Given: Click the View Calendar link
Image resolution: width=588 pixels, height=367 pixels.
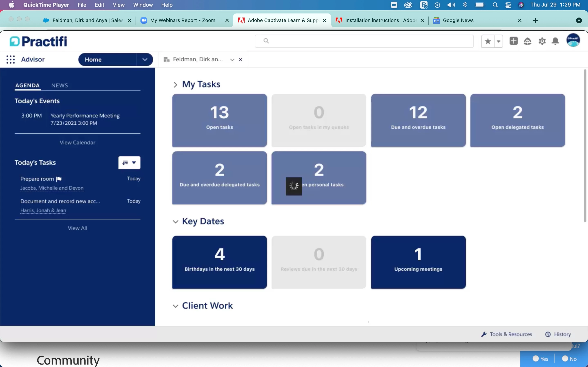Looking at the screenshot, I should [x=78, y=143].
